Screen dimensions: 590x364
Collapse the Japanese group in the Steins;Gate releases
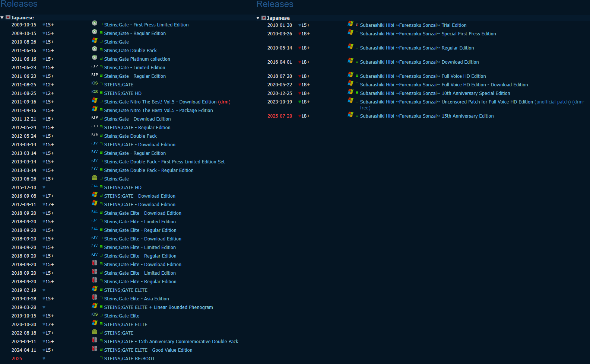pyautogui.click(x=2, y=17)
